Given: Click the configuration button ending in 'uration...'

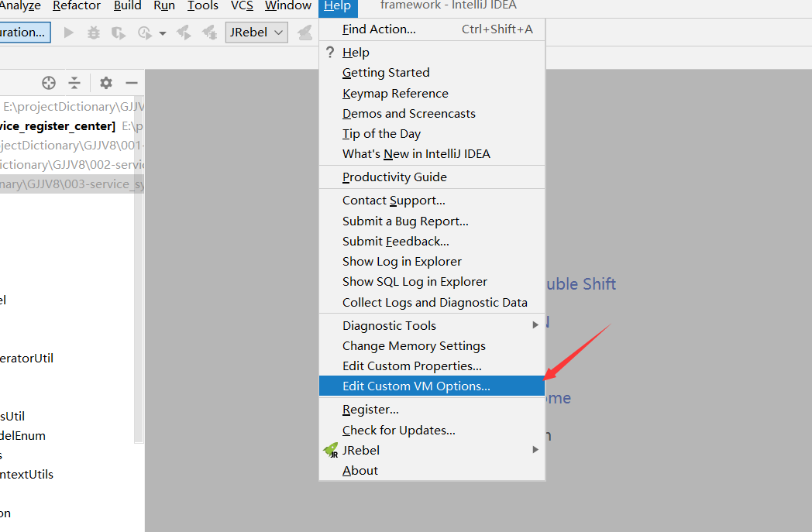Looking at the screenshot, I should pos(25,32).
